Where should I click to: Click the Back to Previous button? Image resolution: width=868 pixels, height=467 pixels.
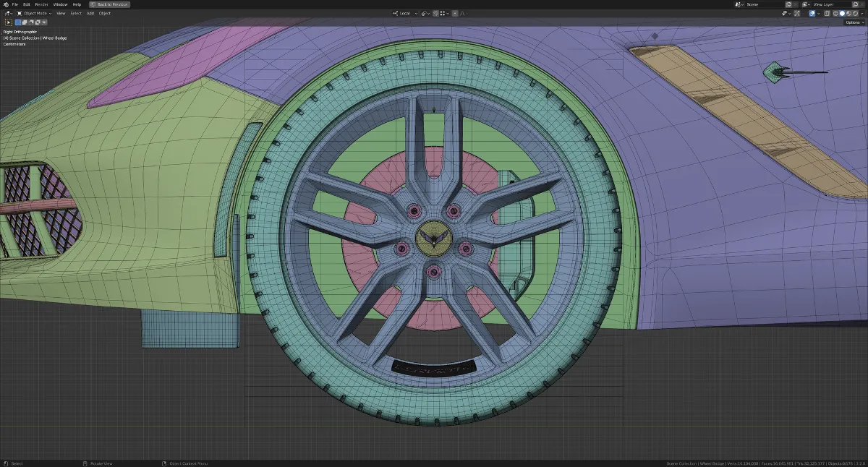coord(109,4)
